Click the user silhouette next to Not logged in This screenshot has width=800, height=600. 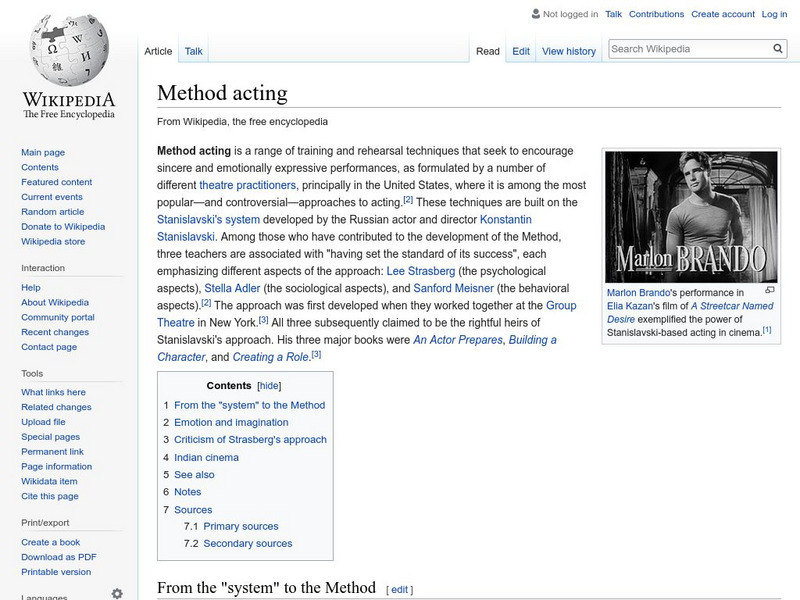537,14
